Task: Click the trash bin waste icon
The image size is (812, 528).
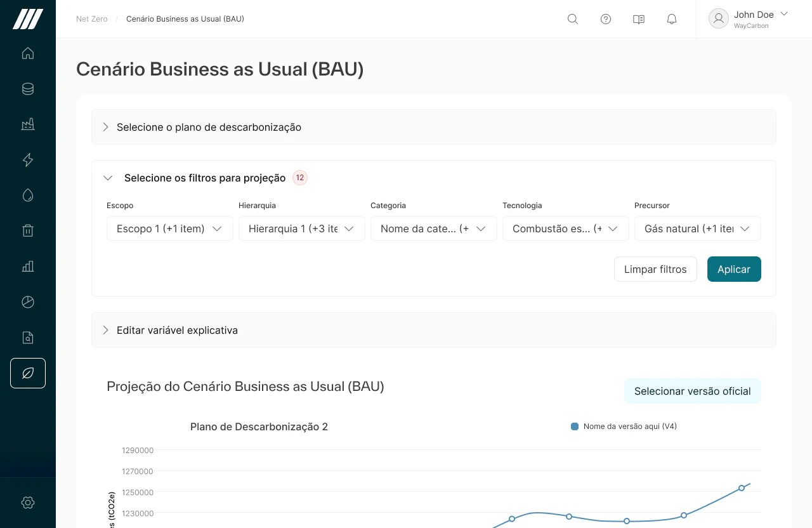Action: point(28,230)
